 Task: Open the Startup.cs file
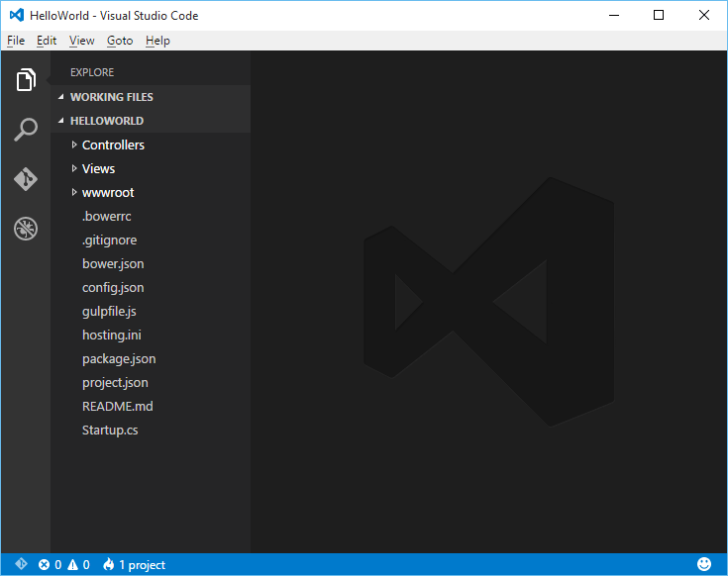(110, 430)
